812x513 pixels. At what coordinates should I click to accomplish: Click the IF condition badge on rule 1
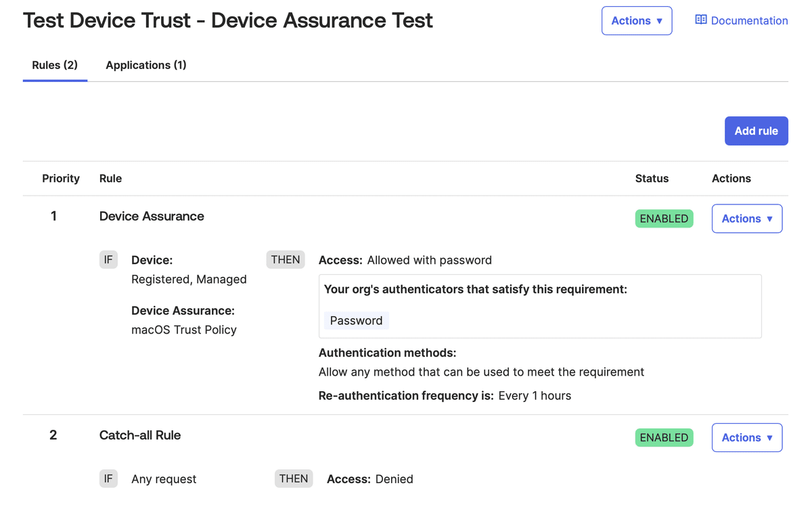click(108, 259)
